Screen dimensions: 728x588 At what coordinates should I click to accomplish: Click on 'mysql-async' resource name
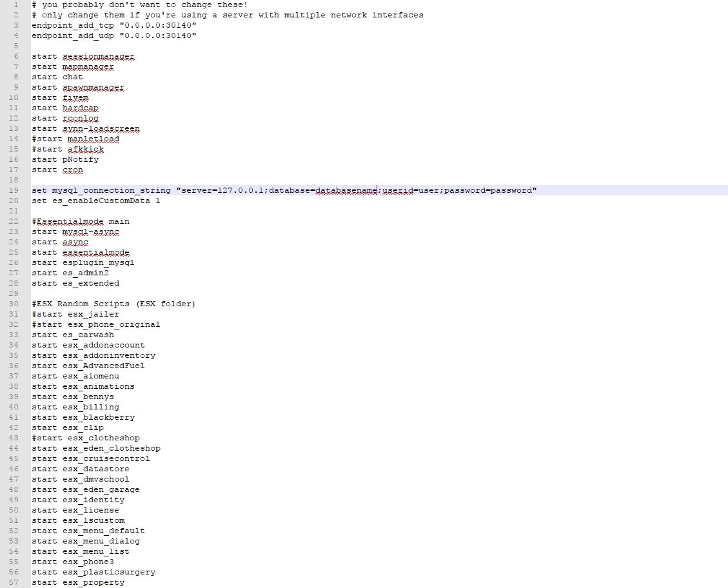pos(91,231)
